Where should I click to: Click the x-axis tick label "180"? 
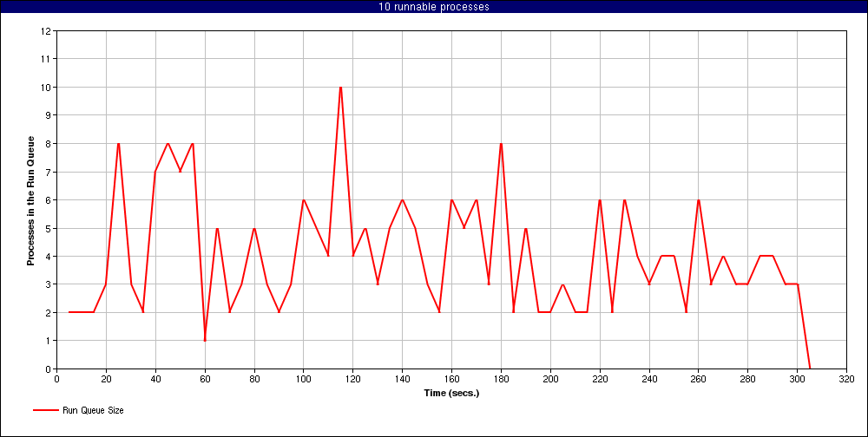(501, 378)
